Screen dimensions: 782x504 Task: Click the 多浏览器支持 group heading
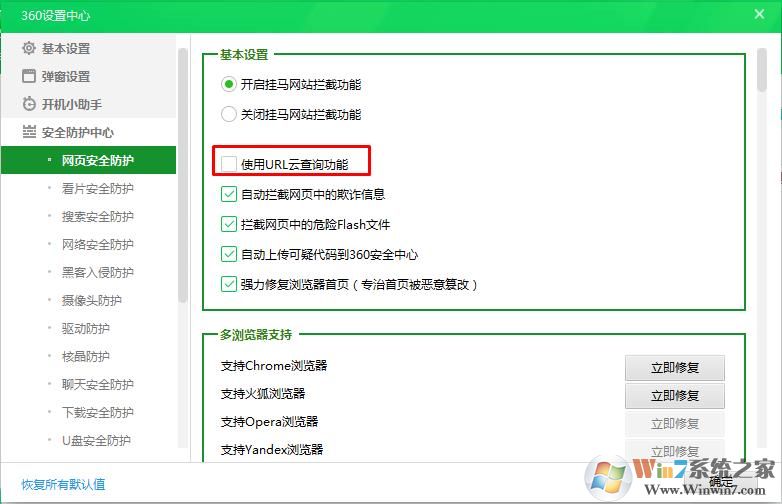point(256,335)
